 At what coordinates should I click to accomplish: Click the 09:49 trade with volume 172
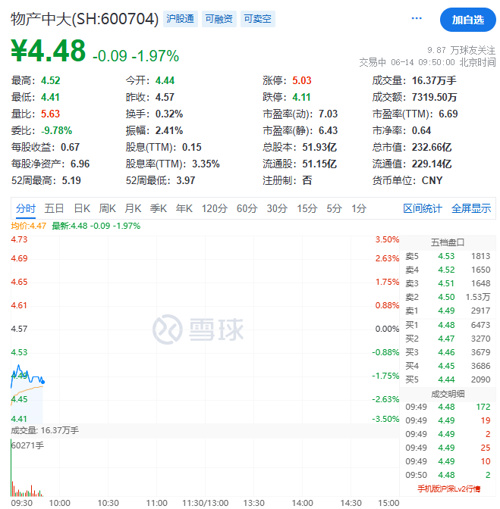tap(448, 407)
